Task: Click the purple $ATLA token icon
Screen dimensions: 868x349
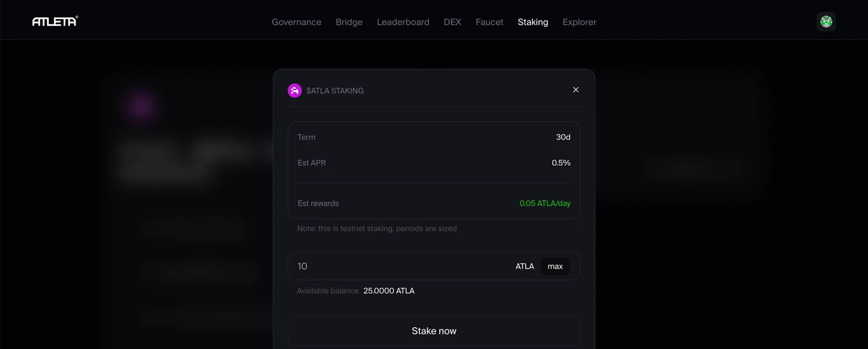Action: (x=295, y=91)
